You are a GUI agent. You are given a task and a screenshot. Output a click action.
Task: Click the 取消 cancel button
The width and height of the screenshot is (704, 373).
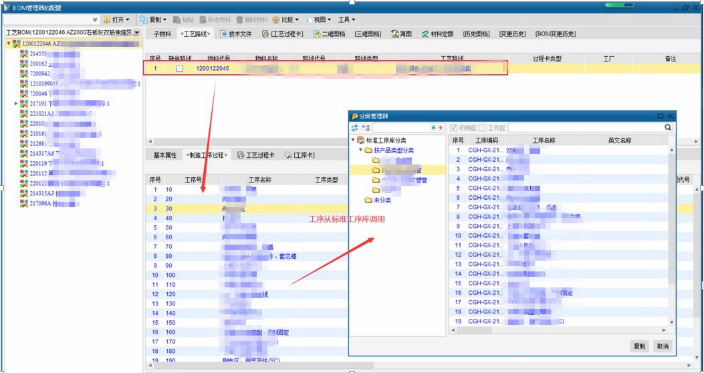click(663, 346)
